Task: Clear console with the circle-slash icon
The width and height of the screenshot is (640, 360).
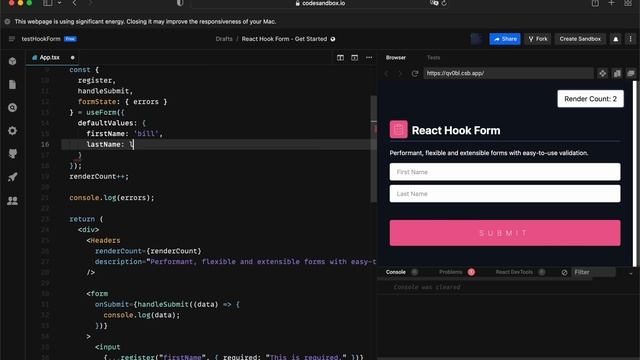Action: 564,272
